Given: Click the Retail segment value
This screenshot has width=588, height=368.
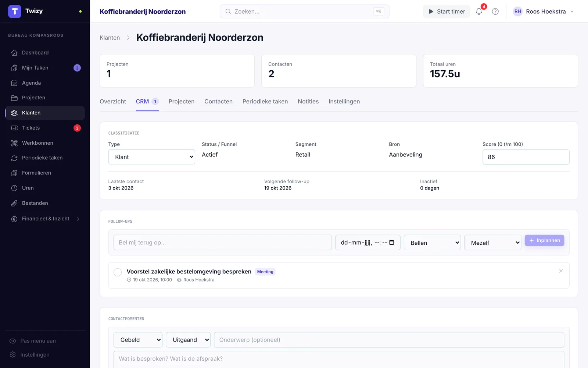Looking at the screenshot, I should (303, 155).
